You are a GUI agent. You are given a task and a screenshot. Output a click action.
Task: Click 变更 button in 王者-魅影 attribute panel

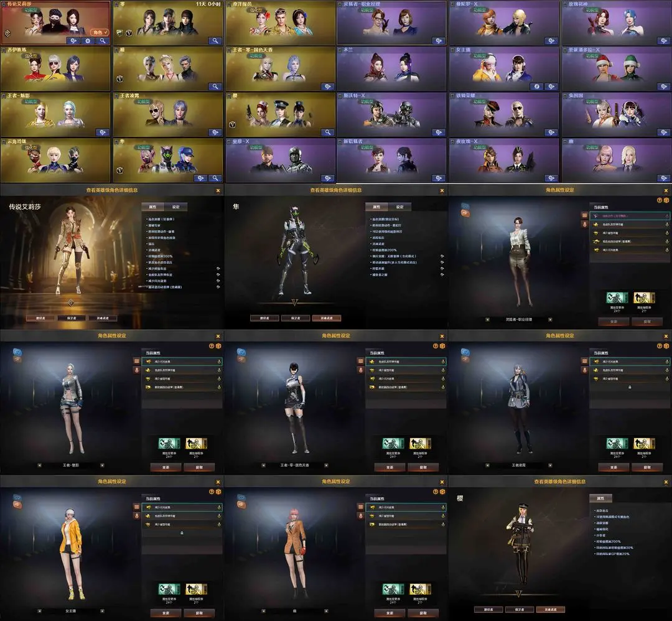pyautogui.click(x=166, y=467)
